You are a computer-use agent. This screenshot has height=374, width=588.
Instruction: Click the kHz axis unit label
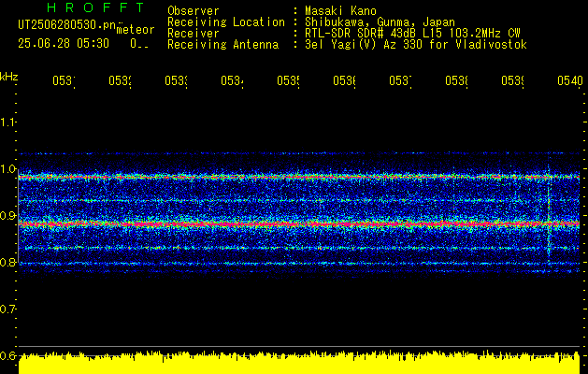pyautogui.click(x=8, y=77)
